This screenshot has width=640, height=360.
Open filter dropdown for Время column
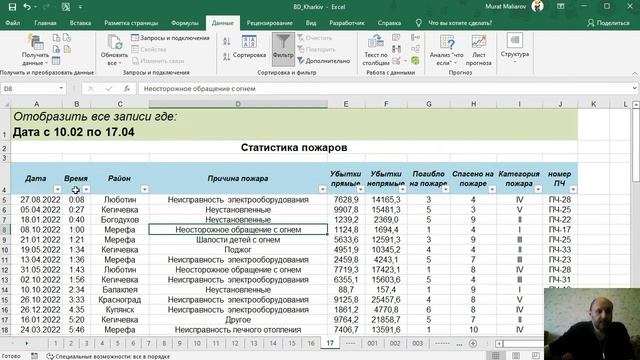(x=86, y=189)
